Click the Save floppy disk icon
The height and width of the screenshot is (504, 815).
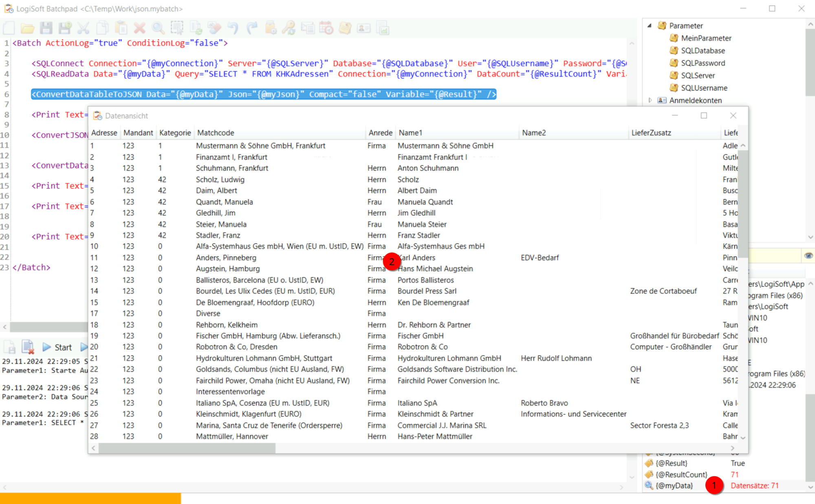(46, 28)
